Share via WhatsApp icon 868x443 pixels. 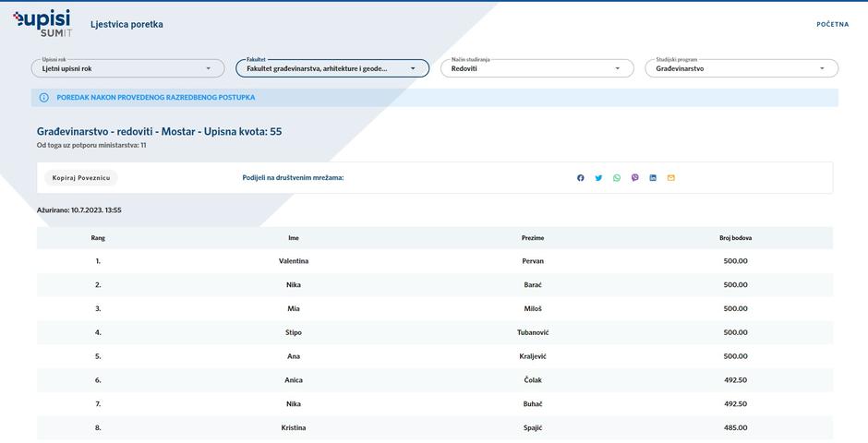click(617, 178)
